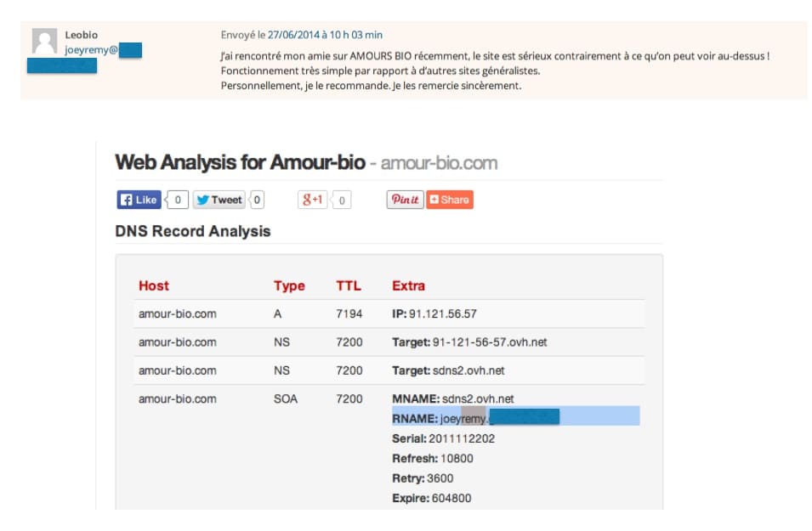Image resolution: width=812 pixels, height=531 pixels.
Task: Open the 27/06/2014 à 10 h 03 min link
Action: tap(325, 35)
